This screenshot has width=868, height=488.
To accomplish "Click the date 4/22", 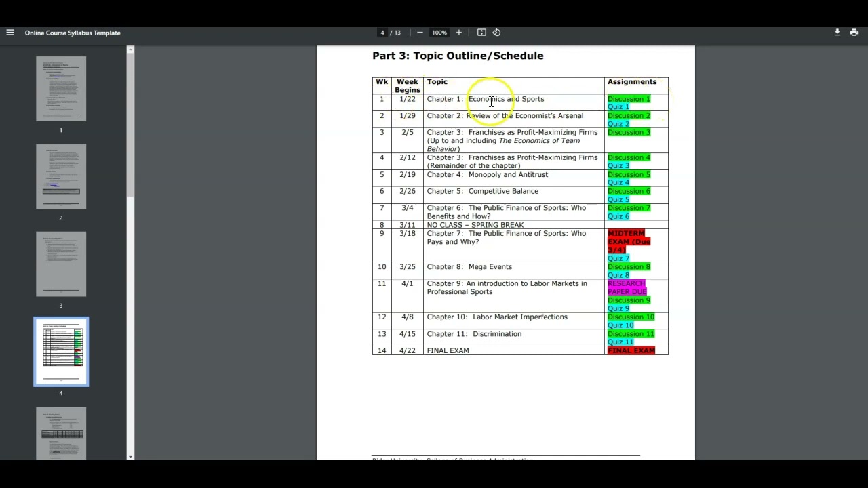I will 408,350.
